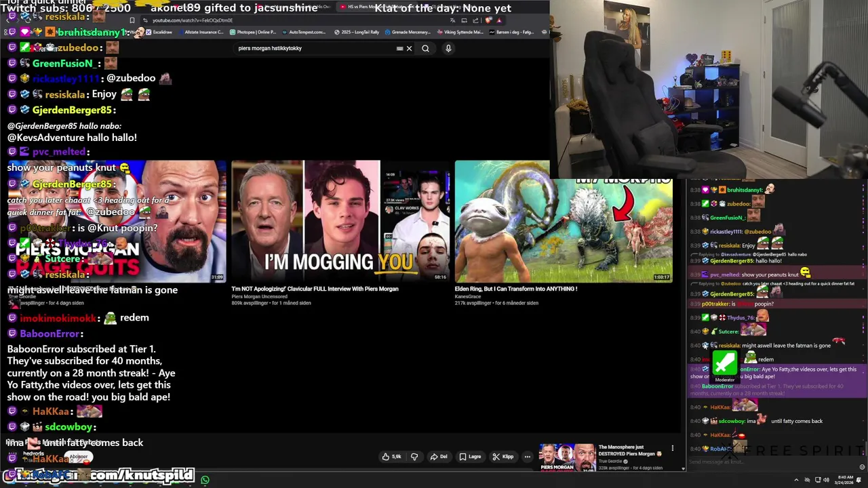Click username pvc_melted in Twitch chat
This screenshot has height=488, width=868.
click(724, 274)
